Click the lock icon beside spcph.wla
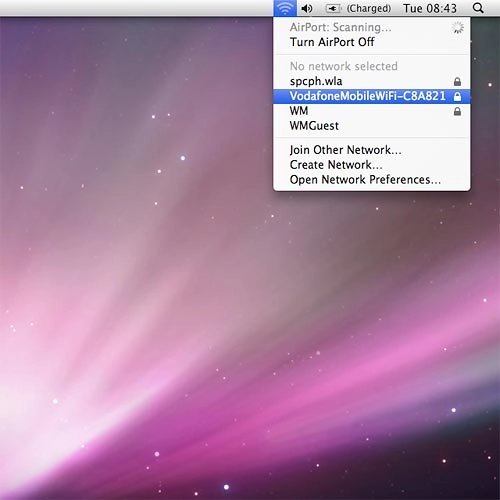This screenshot has width=500, height=500. (457, 81)
